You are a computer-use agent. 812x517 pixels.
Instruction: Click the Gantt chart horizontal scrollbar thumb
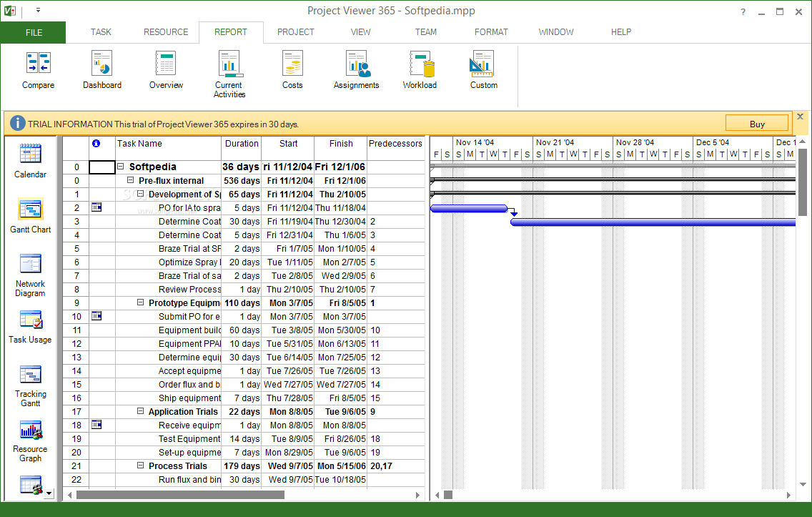point(448,495)
